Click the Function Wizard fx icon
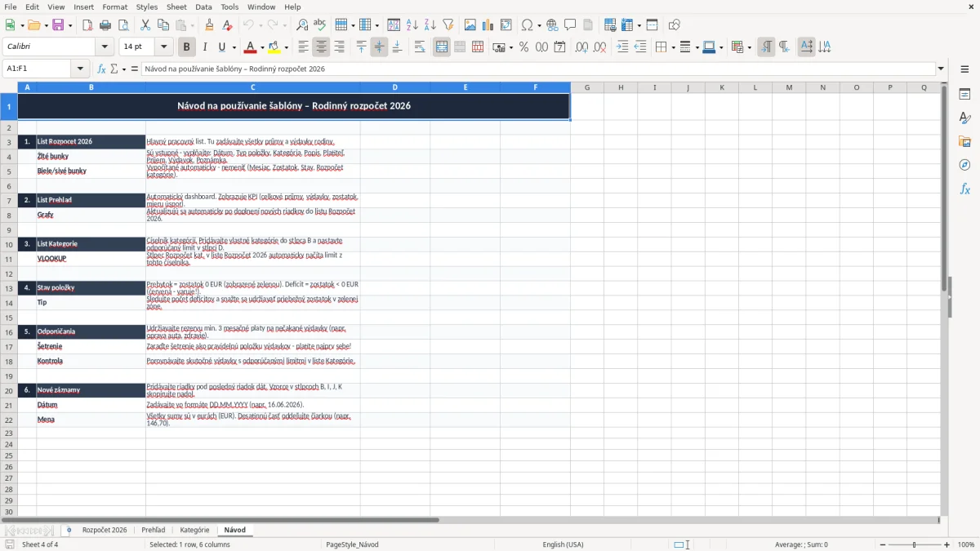Image resolution: width=980 pixels, height=551 pixels. tap(102, 69)
